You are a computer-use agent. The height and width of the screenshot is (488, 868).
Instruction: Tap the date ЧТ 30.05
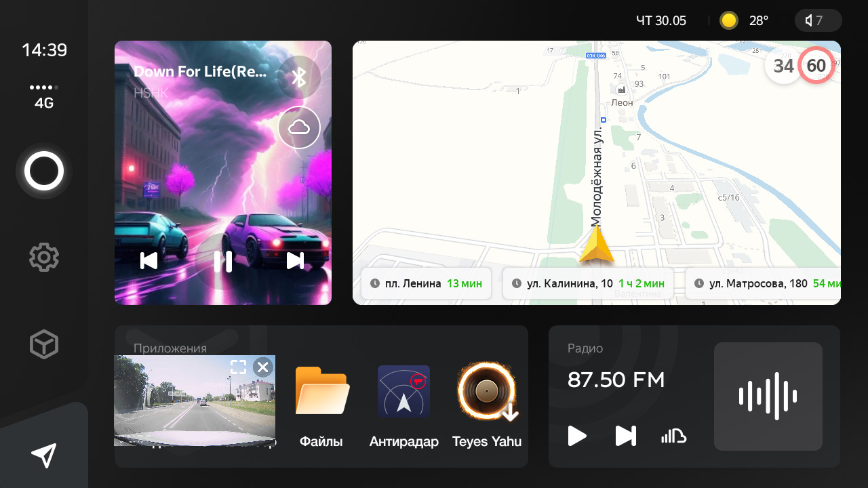coord(661,20)
